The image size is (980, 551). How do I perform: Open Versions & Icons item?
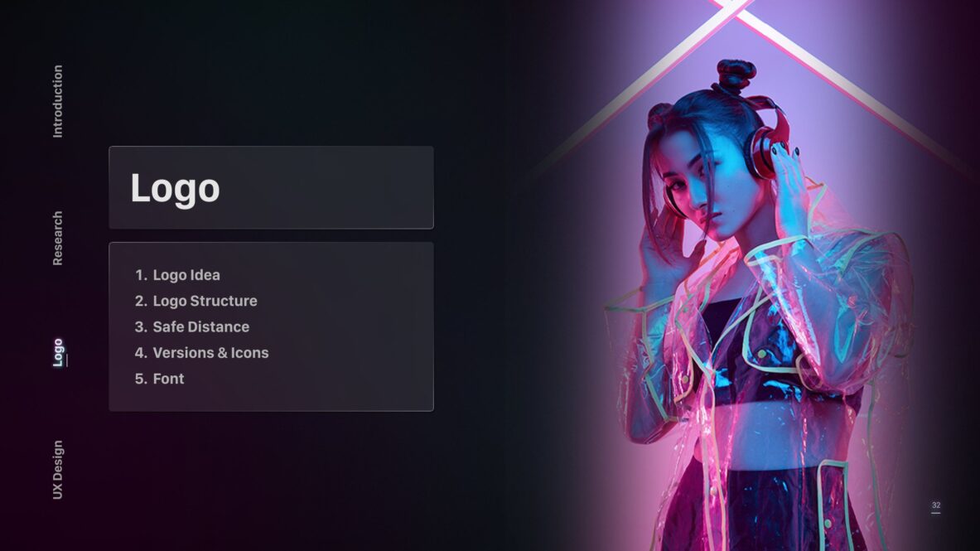(x=210, y=353)
